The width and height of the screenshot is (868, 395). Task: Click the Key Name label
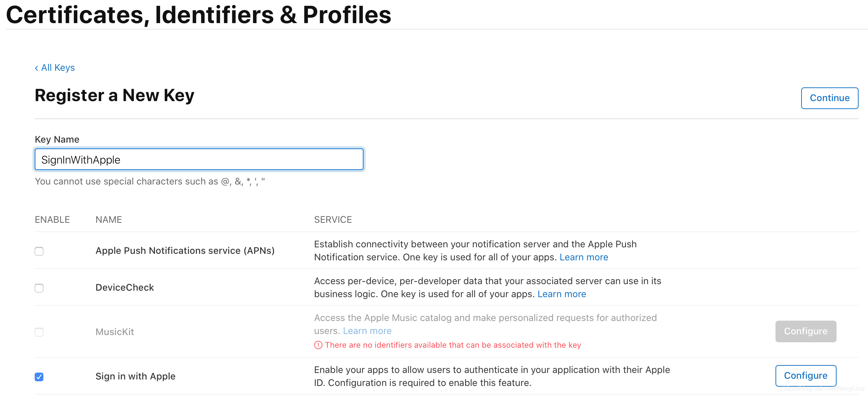(57, 139)
